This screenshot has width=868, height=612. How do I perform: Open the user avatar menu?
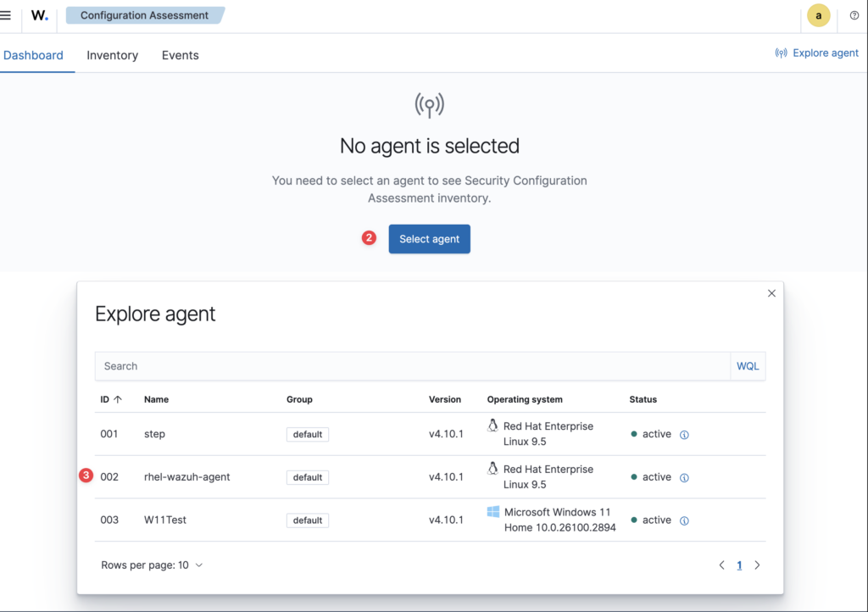tap(818, 15)
